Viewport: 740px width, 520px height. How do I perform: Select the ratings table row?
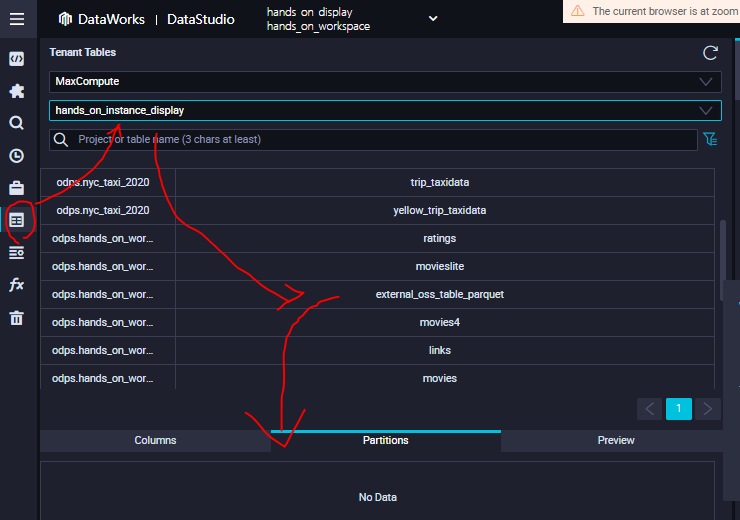point(378,238)
